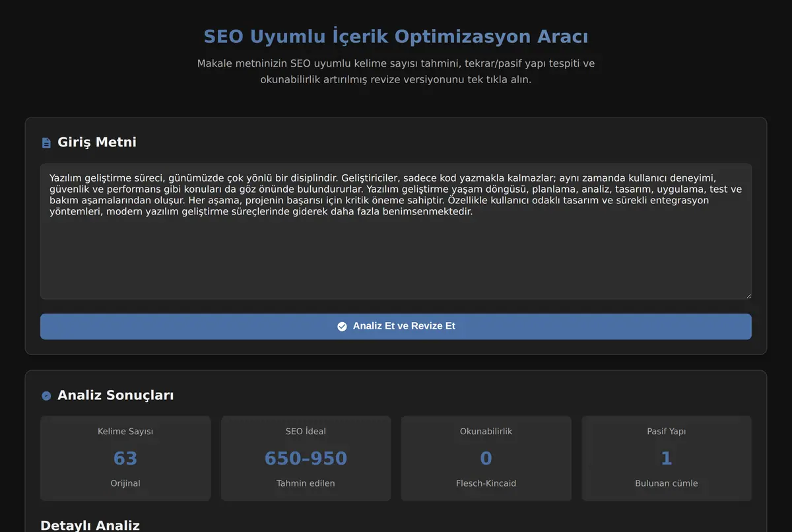This screenshot has width=792, height=532.
Task: Click the text area resize handle corner
Action: click(x=748, y=296)
